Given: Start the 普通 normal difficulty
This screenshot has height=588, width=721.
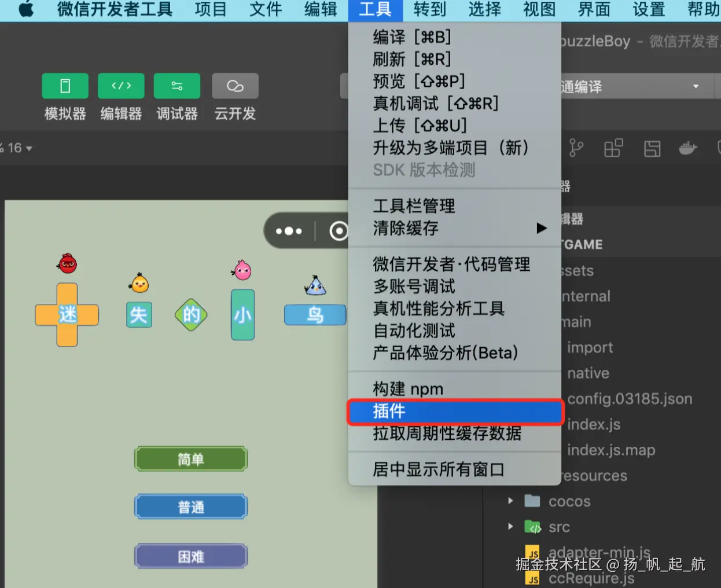Looking at the screenshot, I should coord(191,508).
